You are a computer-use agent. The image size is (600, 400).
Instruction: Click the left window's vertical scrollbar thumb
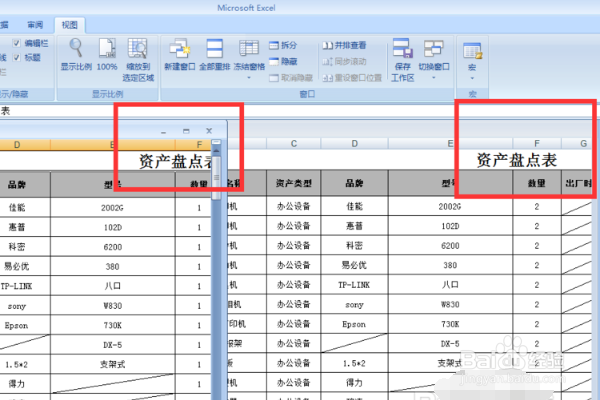(x=216, y=177)
